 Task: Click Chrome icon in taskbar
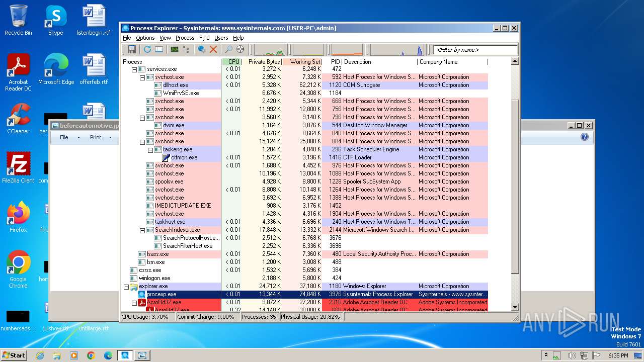click(91, 355)
